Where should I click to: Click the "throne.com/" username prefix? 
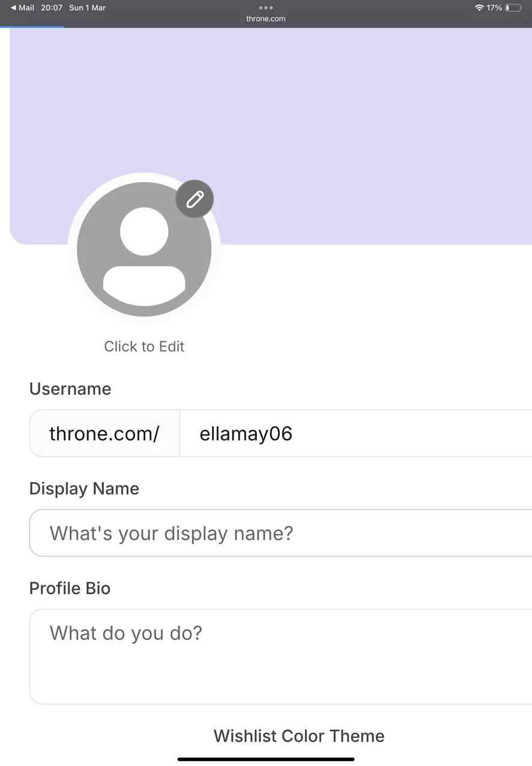point(104,434)
